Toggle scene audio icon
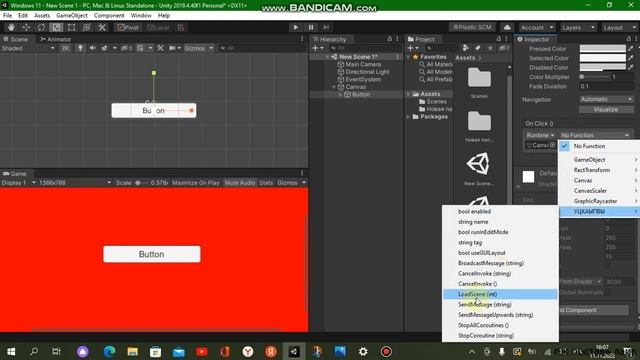 point(93,48)
